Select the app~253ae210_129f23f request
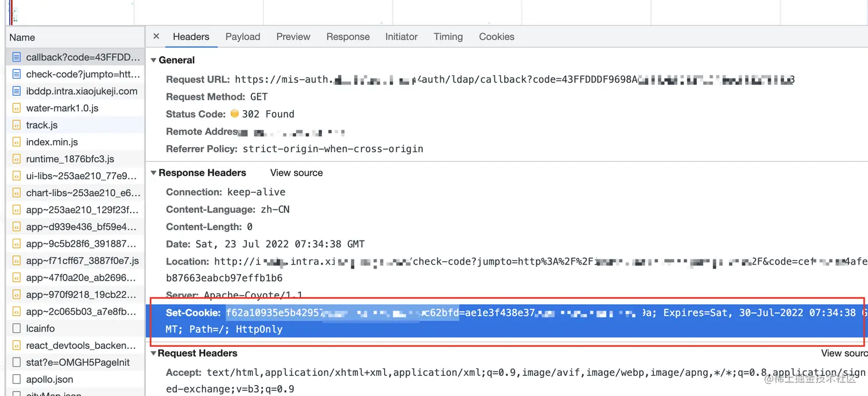868x396 pixels. pyautogui.click(x=75, y=210)
